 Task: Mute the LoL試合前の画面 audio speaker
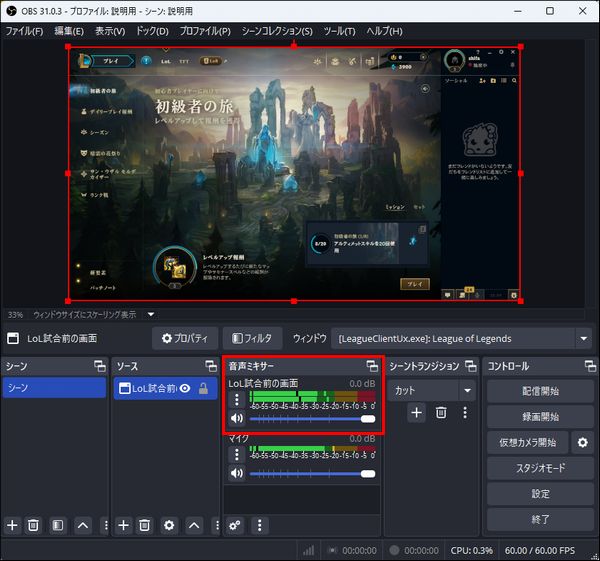[x=237, y=419]
